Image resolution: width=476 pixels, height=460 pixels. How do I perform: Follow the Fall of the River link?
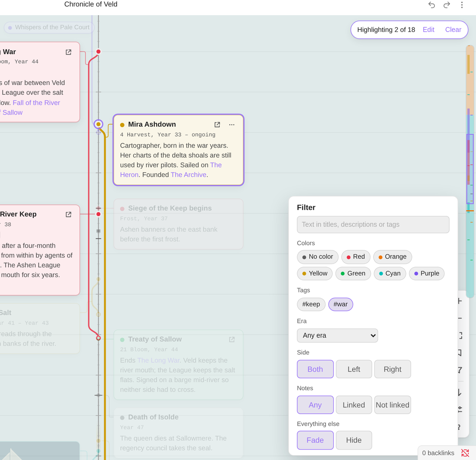click(36, 103)
